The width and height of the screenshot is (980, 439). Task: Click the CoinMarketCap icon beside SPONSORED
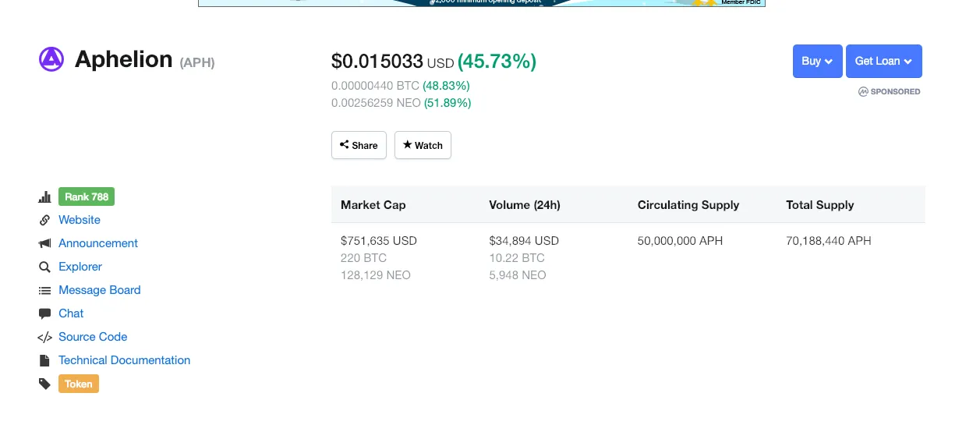863,91
